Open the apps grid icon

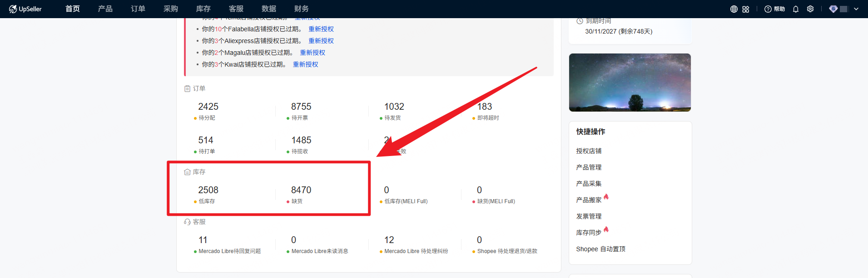pos(746,9)
